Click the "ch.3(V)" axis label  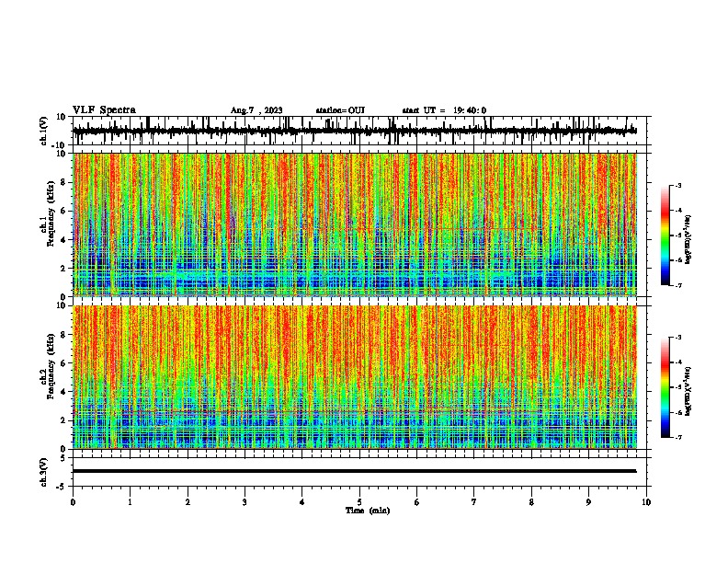(44, 472)
